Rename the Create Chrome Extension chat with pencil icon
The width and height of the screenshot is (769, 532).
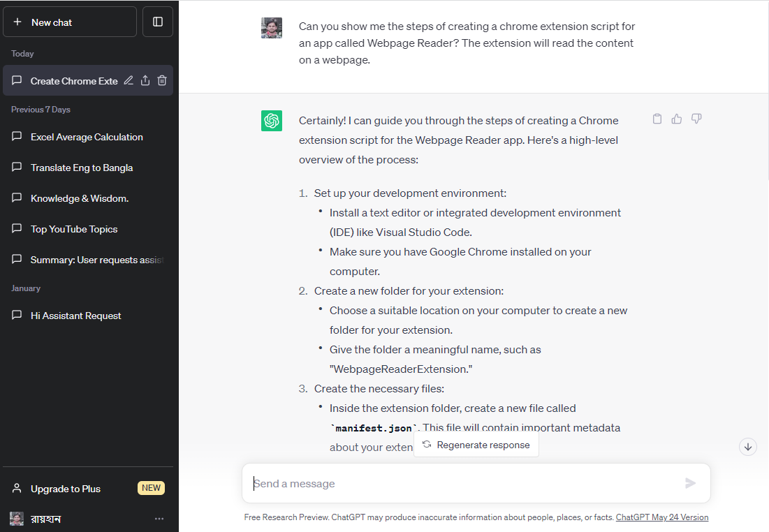[x=129, y=81]
